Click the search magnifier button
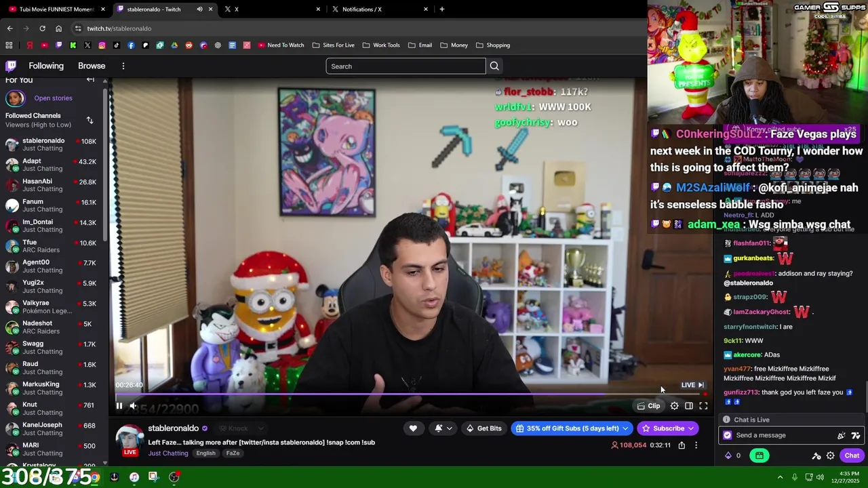Screen dimensions: 868x488 [x=494, y=66]
